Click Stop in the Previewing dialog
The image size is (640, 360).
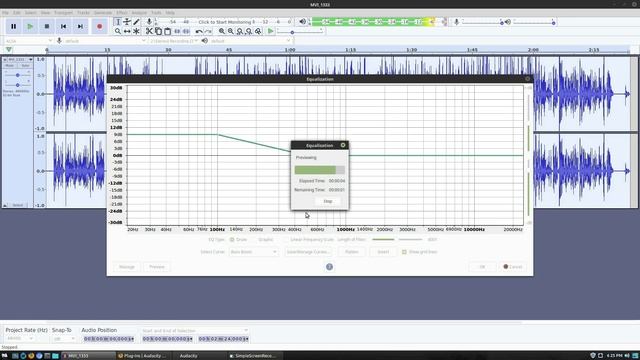[x=328, y=201]
